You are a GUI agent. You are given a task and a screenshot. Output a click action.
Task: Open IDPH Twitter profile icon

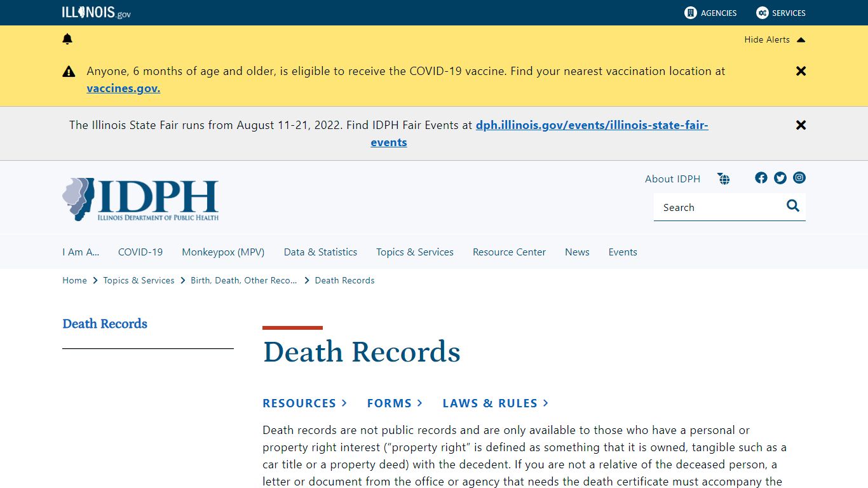pyautogui.click(x=780, y=178)
